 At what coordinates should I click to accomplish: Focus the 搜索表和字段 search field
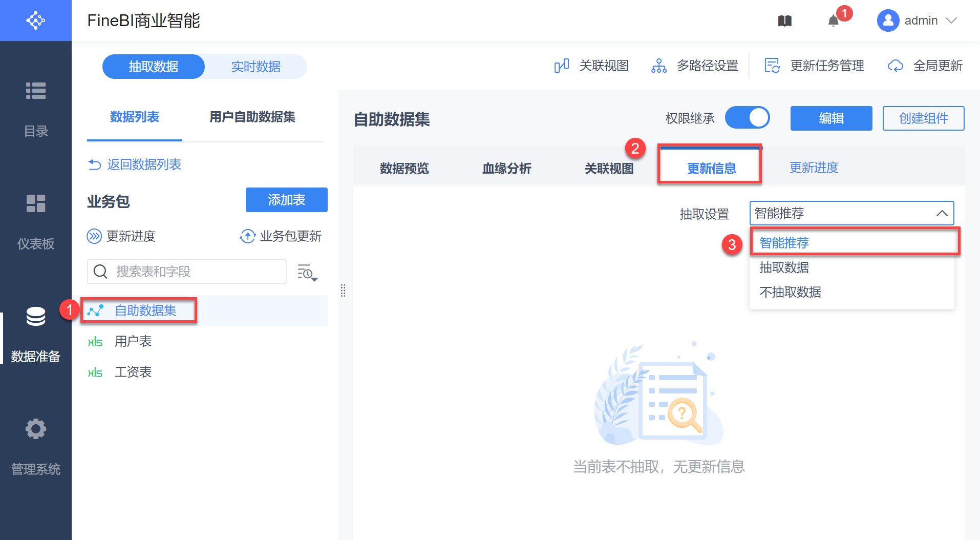(187, 272)
